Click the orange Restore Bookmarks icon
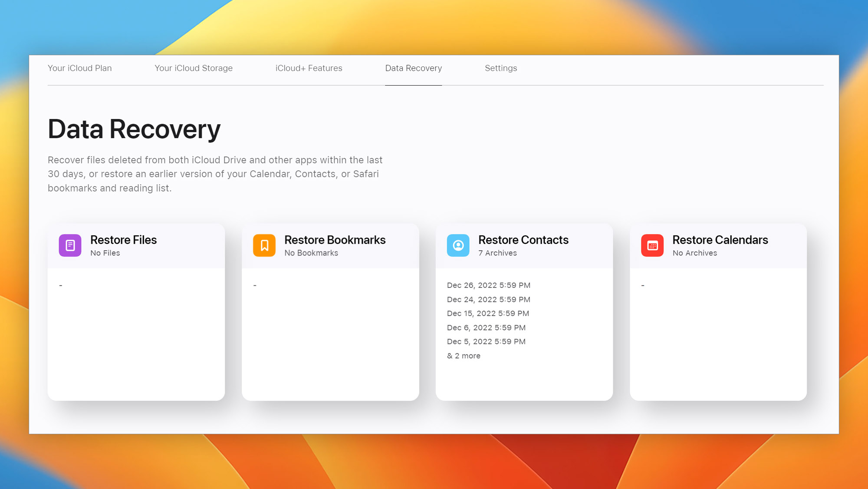This screenshot has height=489, width=868. [x=264, y=245]
